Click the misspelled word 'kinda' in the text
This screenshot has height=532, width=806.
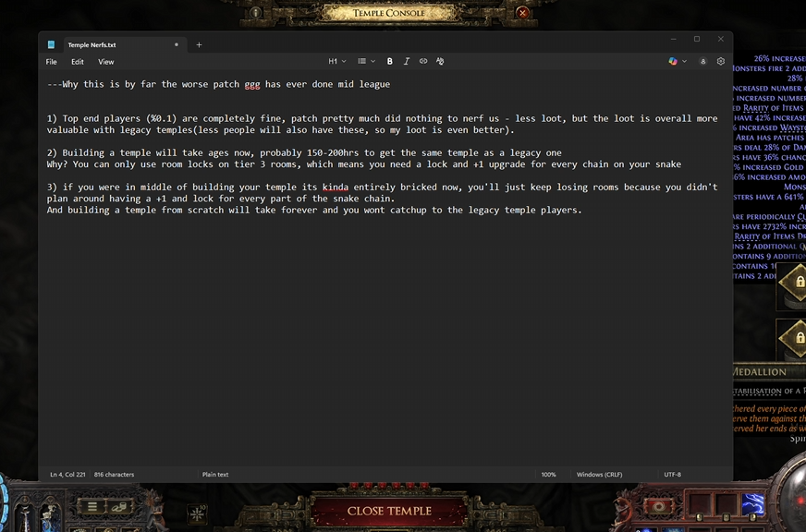click(x=336, y=187)
